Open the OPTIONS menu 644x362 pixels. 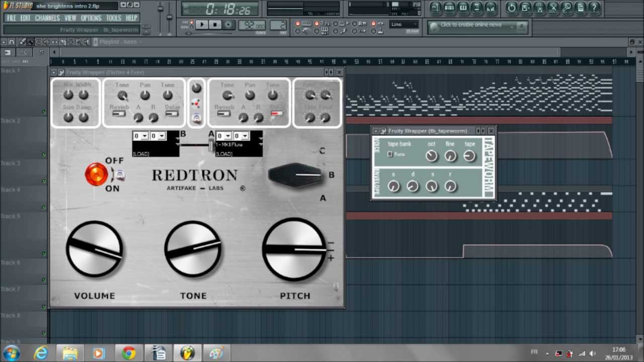[91, 18]
